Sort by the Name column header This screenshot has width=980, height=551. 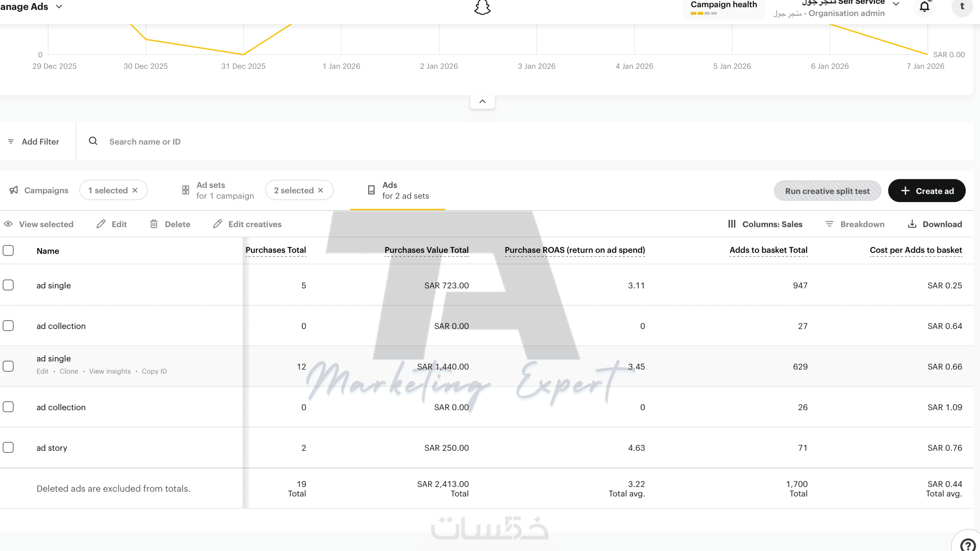point(48,251)
